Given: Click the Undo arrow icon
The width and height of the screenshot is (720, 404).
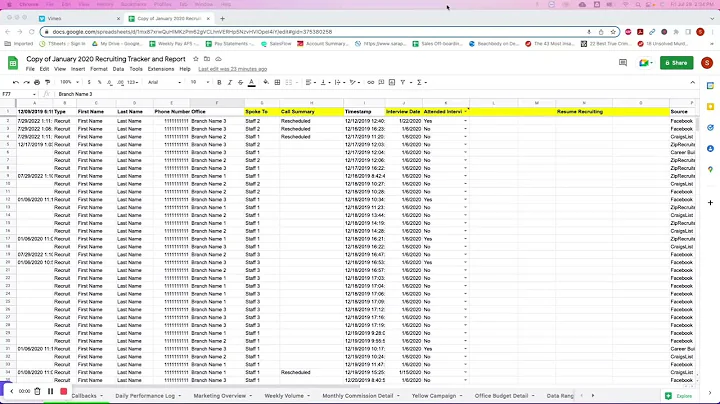Looking at the screenshot, I should point(16,82).
